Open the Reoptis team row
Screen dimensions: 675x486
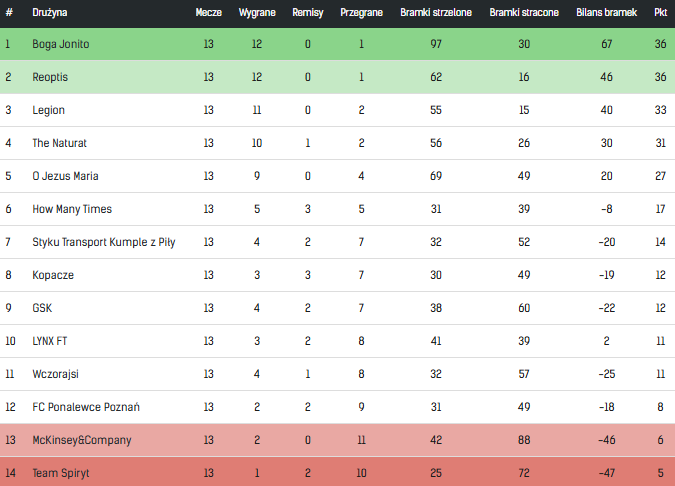tap(50, 77)
